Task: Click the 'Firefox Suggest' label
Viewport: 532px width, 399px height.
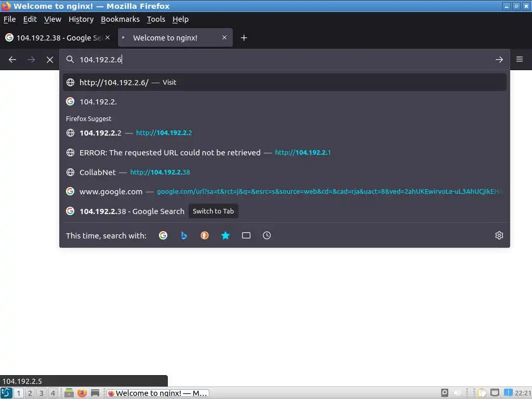Action: click(88, 119)
